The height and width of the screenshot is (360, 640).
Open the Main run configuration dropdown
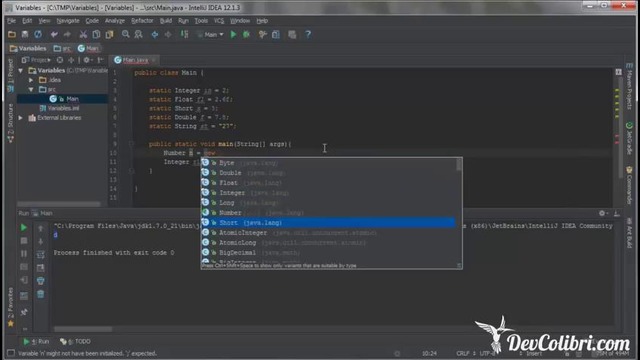(x=211, y=35)
